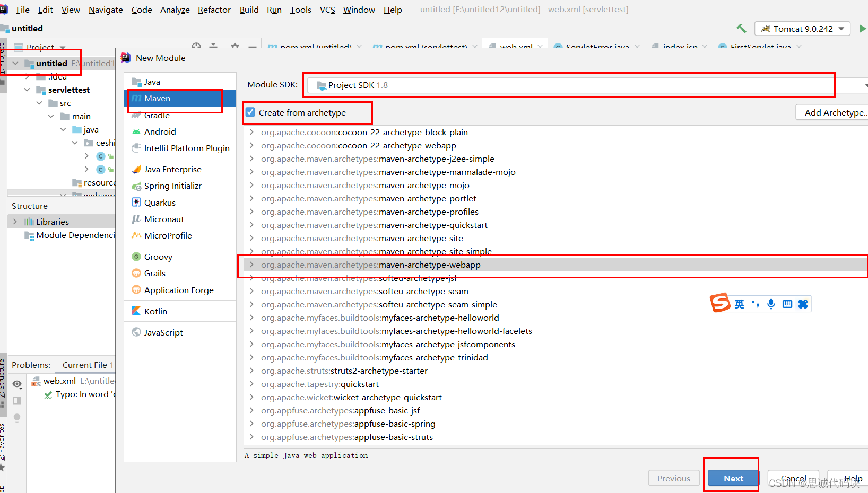868x493 pixels.
Task: Open the Tools menu
Action: pyautogui.click(x=300, y=10)
